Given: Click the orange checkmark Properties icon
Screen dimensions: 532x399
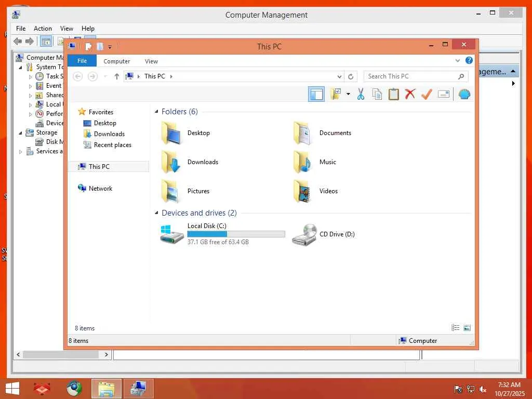Looking at the screenshot, I should (427, 94).
